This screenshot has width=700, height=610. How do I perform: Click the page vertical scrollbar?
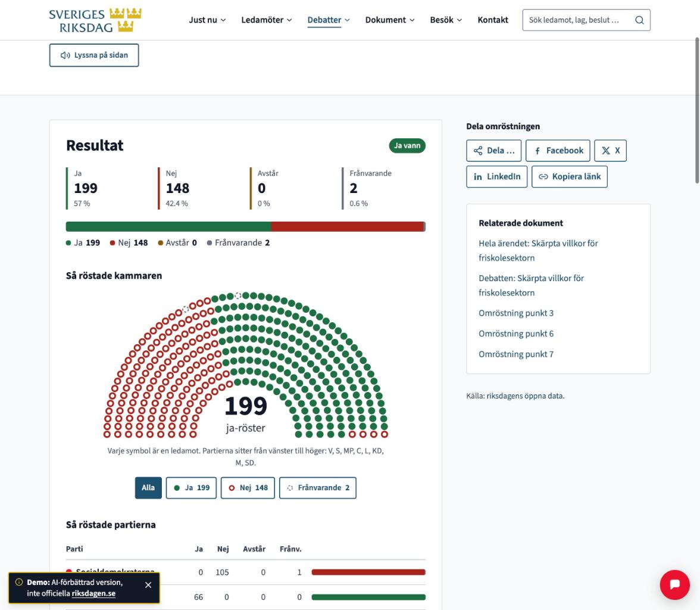pyautogui.click(x=697, y=111)
